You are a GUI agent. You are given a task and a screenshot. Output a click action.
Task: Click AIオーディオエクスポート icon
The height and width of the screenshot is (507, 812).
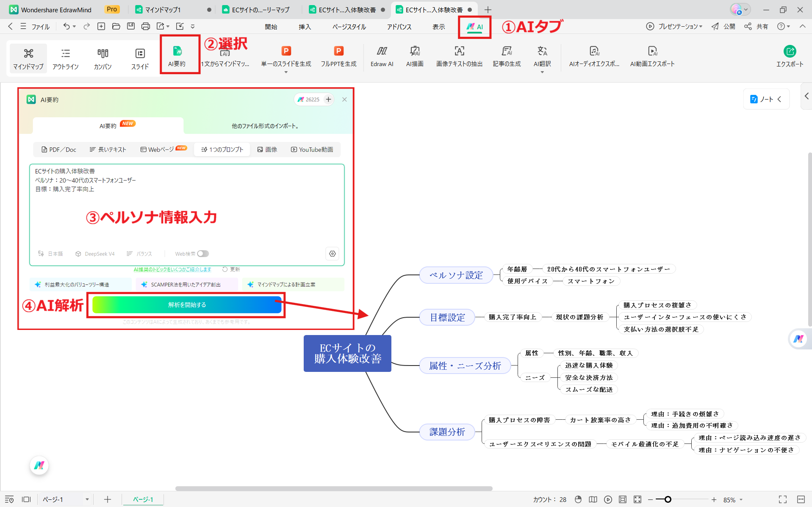594,56
